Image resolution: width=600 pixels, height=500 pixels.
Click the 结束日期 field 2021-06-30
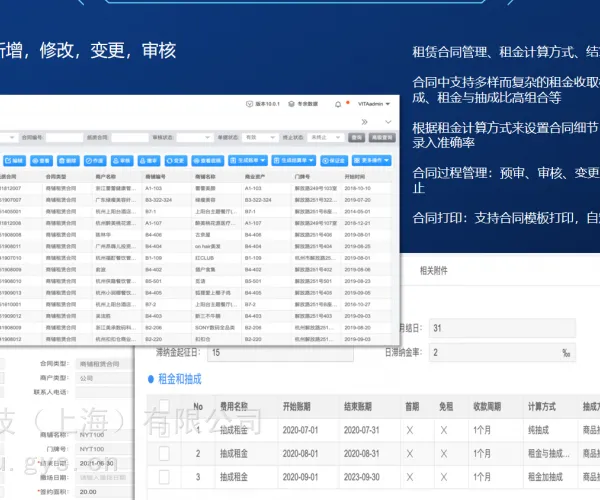pyautogui.click(x=104, y=463)
